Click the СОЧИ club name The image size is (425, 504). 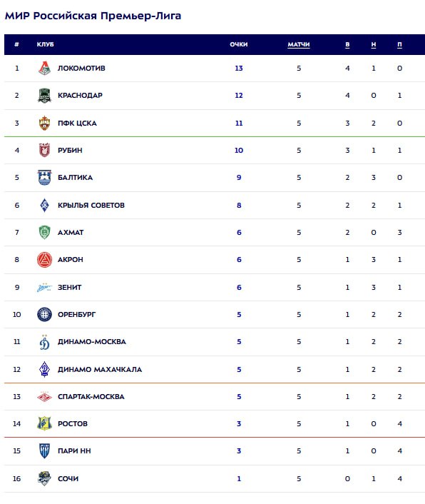(x=68, y=478)
